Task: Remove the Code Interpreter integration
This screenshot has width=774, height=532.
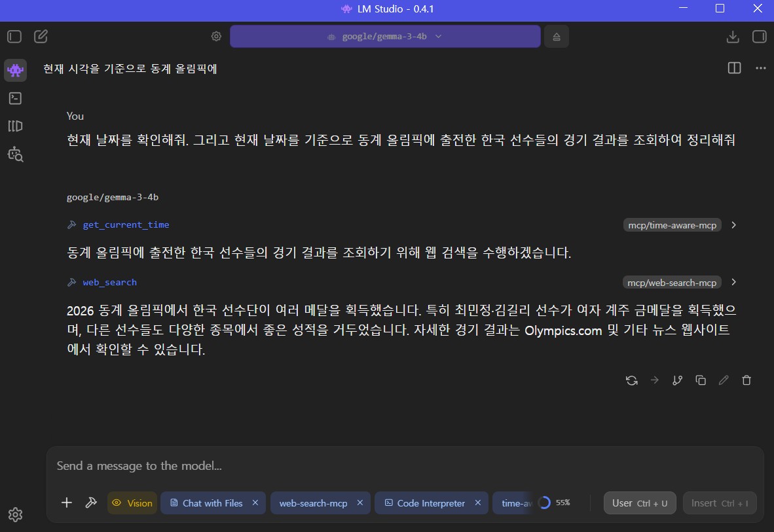Action: point(478,503)
